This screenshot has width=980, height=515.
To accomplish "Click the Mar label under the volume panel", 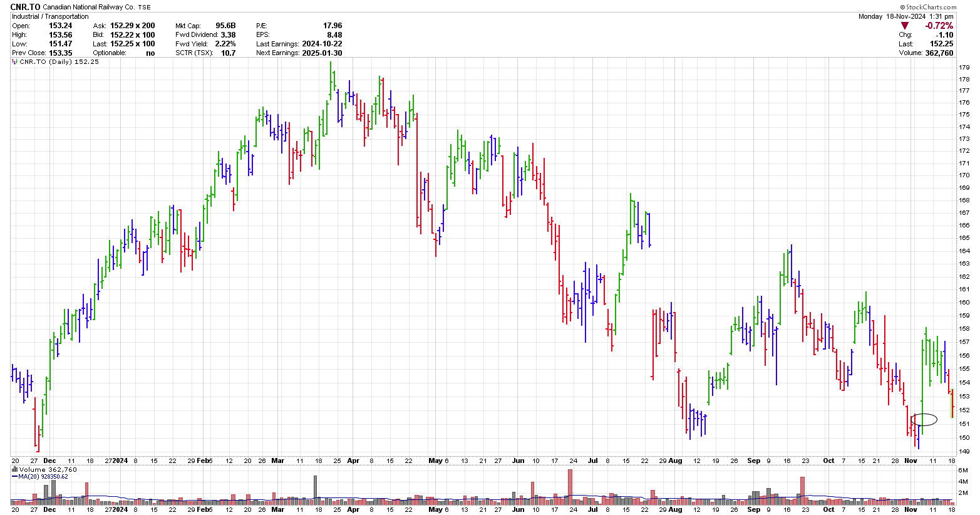I will pyautogui.click(x=277, y=509).
